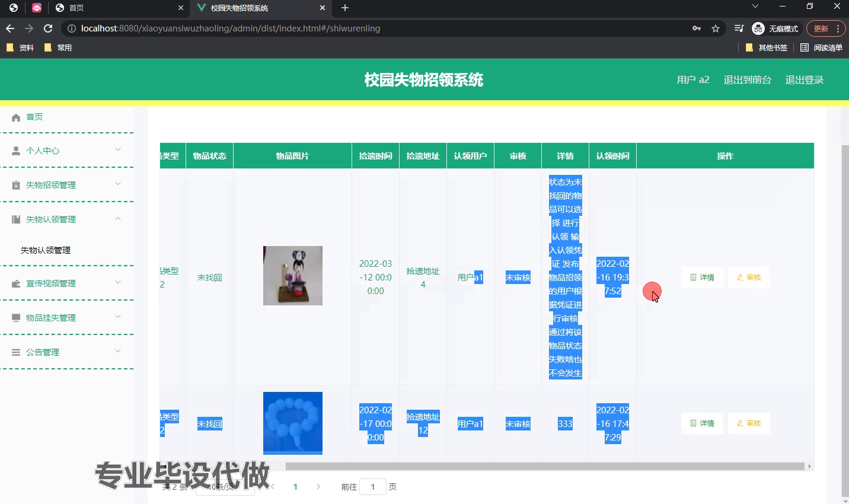Click the browser forward arrow
The image size is (849, 504).
(29, 28)
